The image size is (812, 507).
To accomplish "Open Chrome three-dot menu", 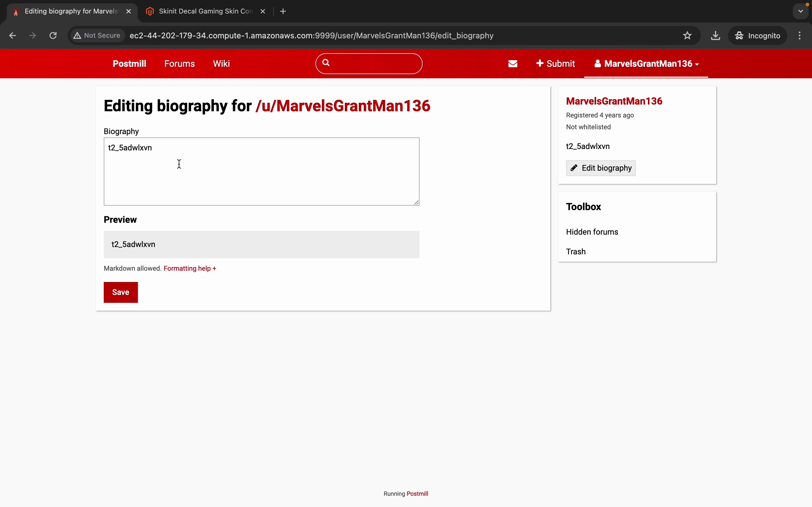I will pos(800,35).
